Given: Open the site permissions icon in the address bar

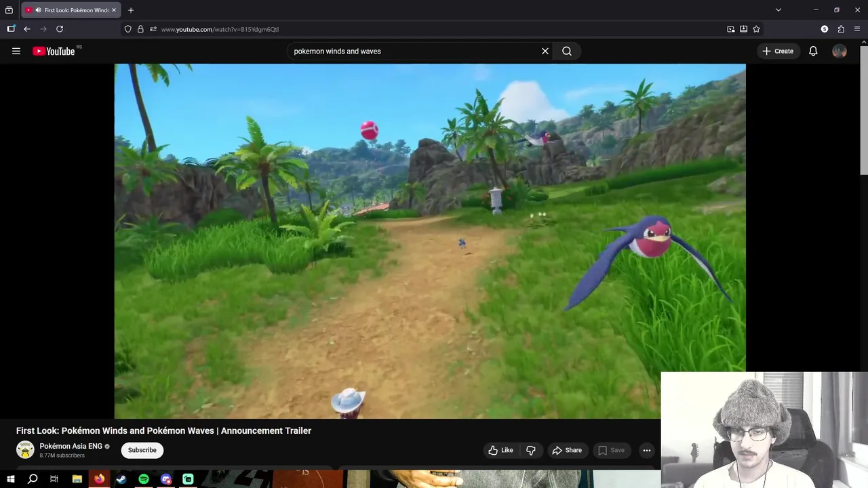Looking at the screenshot, I should [x=153, y=29].
